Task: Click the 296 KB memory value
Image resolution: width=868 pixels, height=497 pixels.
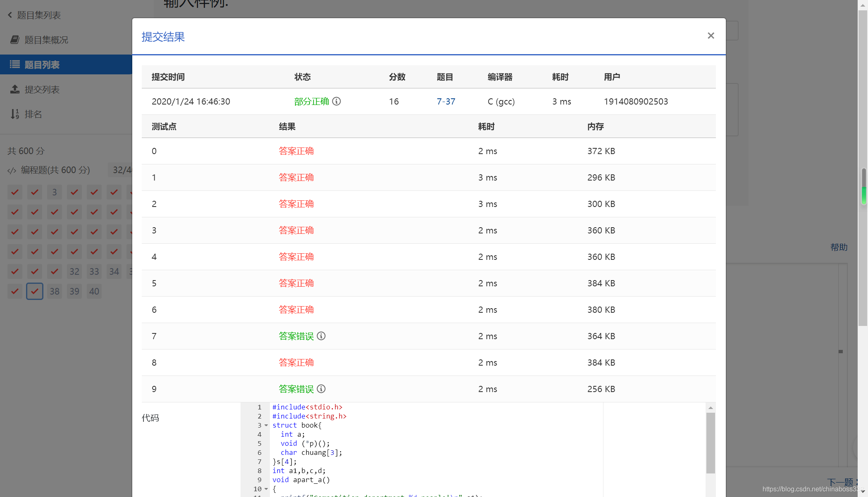Action: [x=601, y=177]
